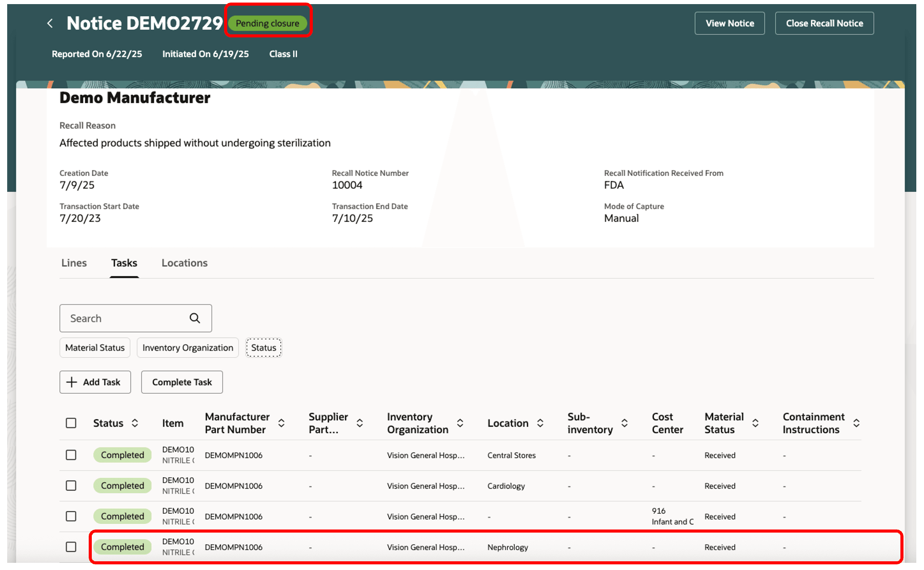924x570 pixels.
Task: Click the DEMO10 NITRILE item in the Cardiology row
Action: click(x=178, y=485)
